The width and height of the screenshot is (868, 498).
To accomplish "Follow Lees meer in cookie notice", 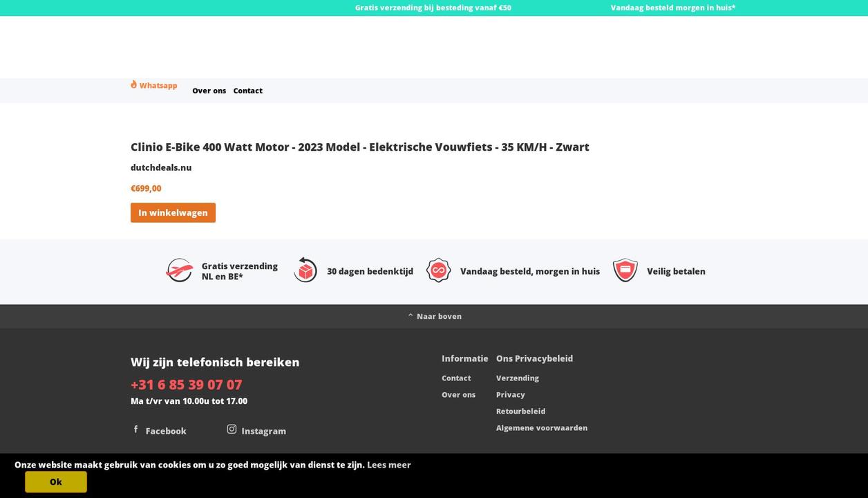I will click(389, 465).
